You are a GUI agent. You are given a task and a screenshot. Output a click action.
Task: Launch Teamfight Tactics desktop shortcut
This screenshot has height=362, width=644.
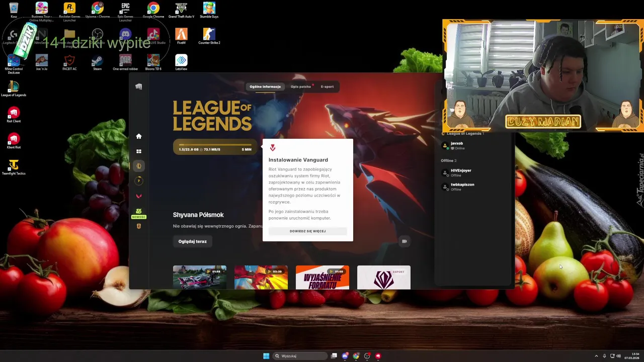tap(14, 167)
